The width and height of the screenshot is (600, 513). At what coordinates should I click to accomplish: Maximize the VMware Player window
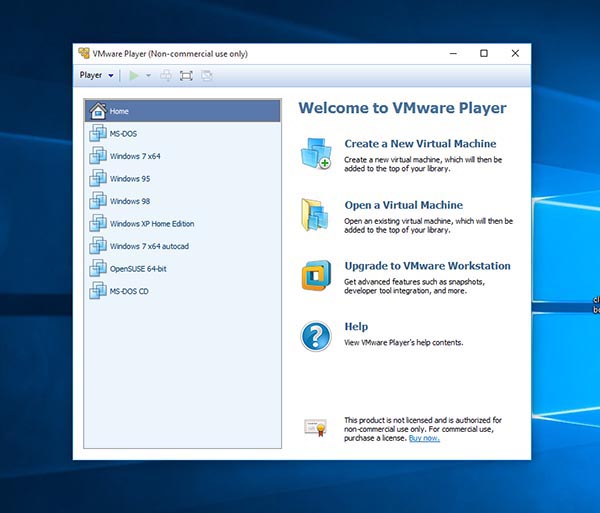click(x=484, y=54)
